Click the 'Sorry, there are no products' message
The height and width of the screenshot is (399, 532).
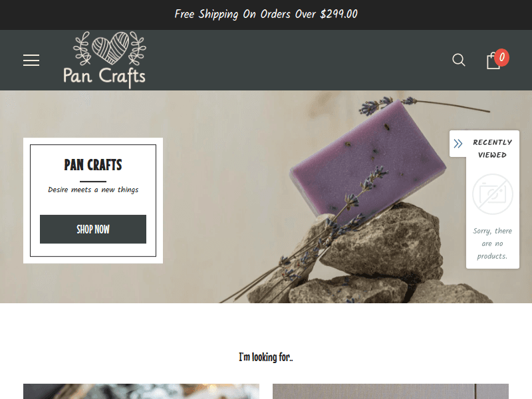point(492,243)
